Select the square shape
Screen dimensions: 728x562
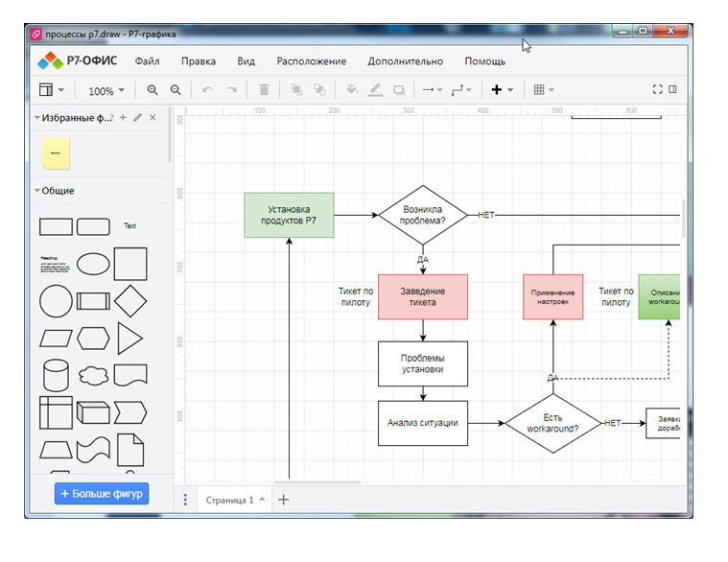(x=130, y=264)
